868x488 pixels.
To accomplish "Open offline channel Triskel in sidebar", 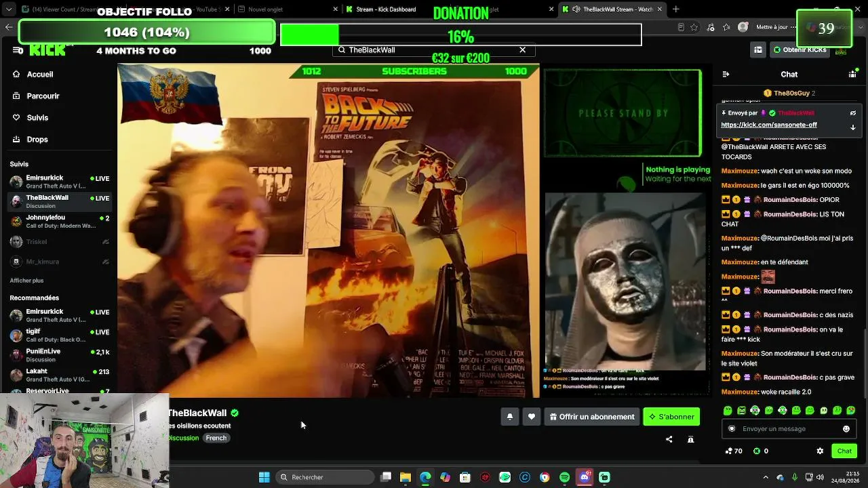I will click(59, 242).
